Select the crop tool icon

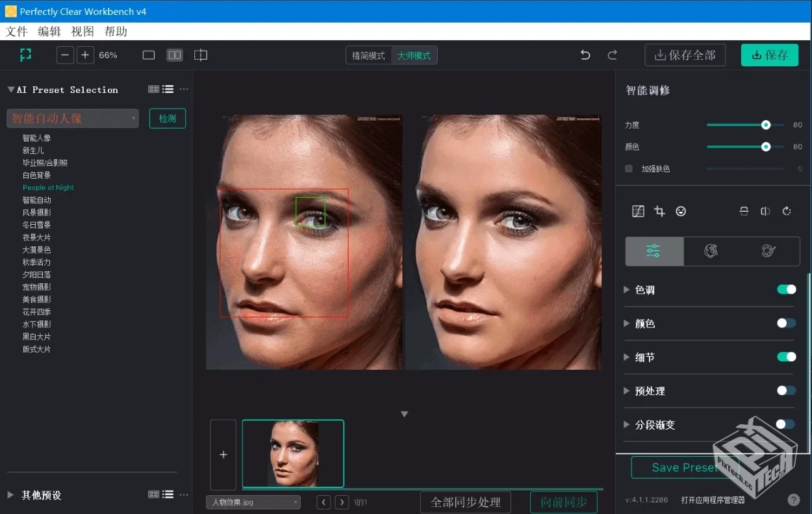[x=659, y=211]
